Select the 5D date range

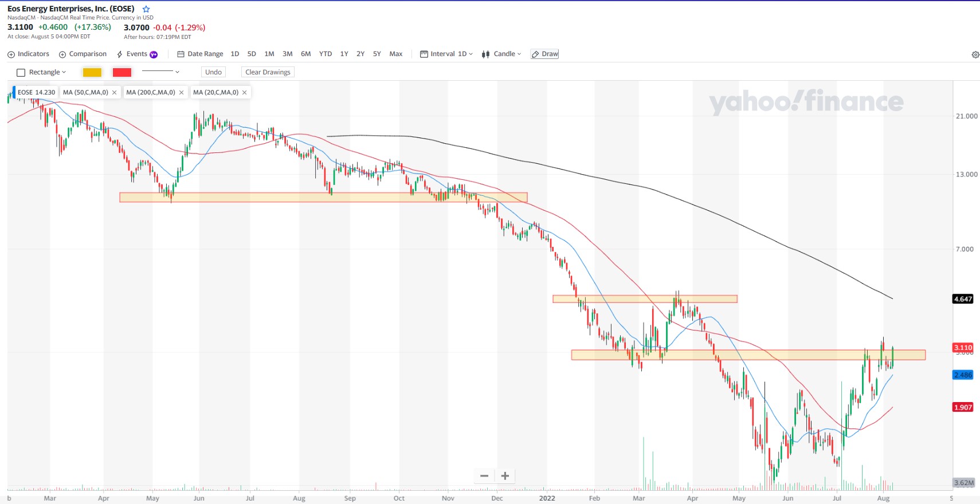coord(252,54)
